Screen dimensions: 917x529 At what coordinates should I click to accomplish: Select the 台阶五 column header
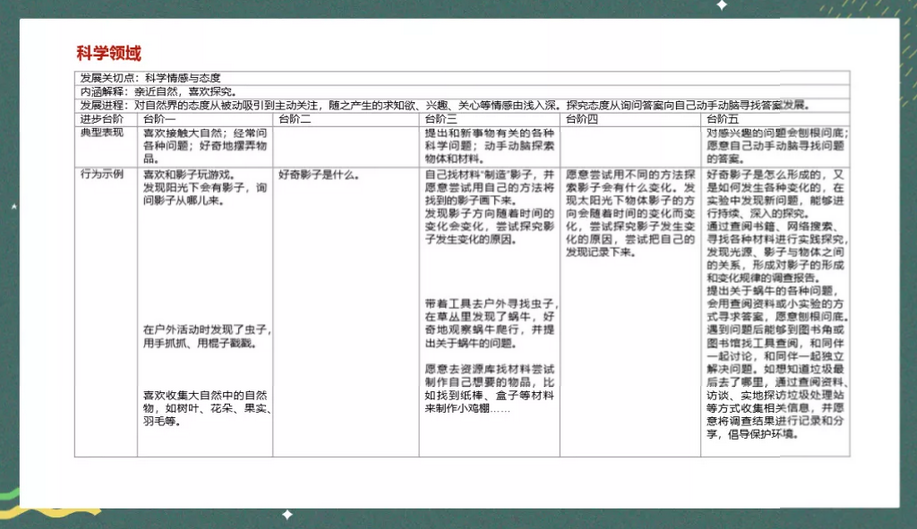(x=724, y=118)
